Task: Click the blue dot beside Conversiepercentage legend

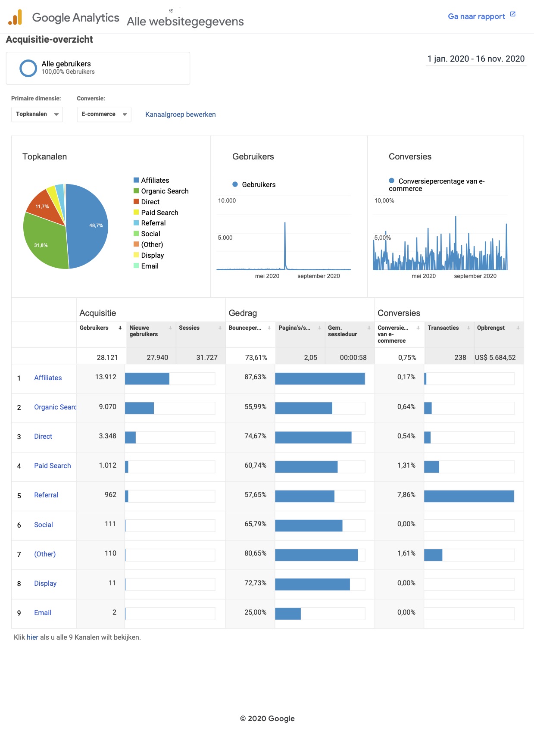Action: 392,181
